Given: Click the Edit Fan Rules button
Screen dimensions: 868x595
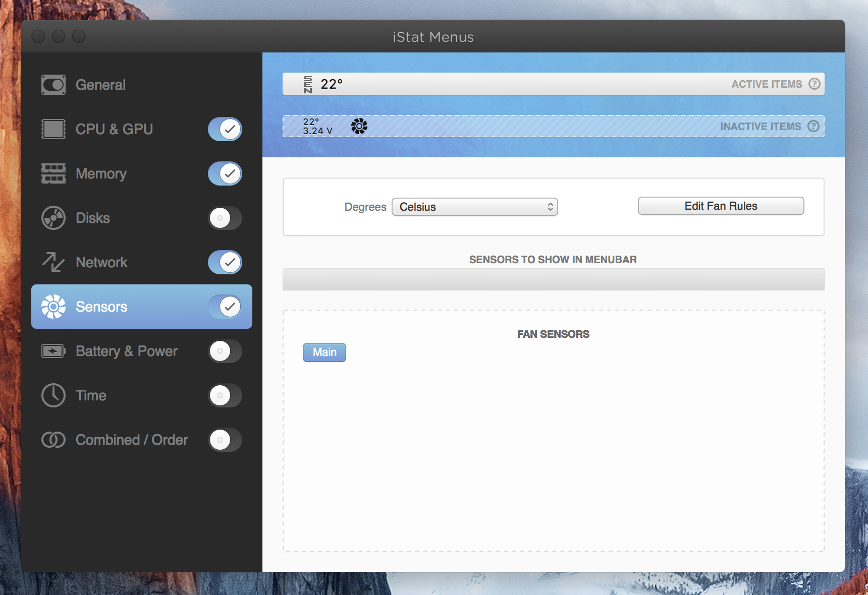Looking at the screenshot, I should coord(721,206).
